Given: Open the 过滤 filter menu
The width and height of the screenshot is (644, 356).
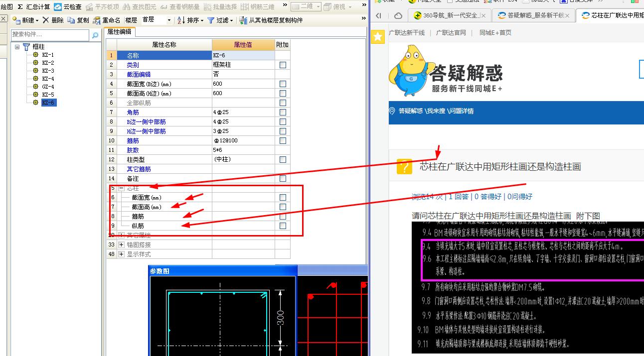Looking at the screenshot, I should click(220, 20).
